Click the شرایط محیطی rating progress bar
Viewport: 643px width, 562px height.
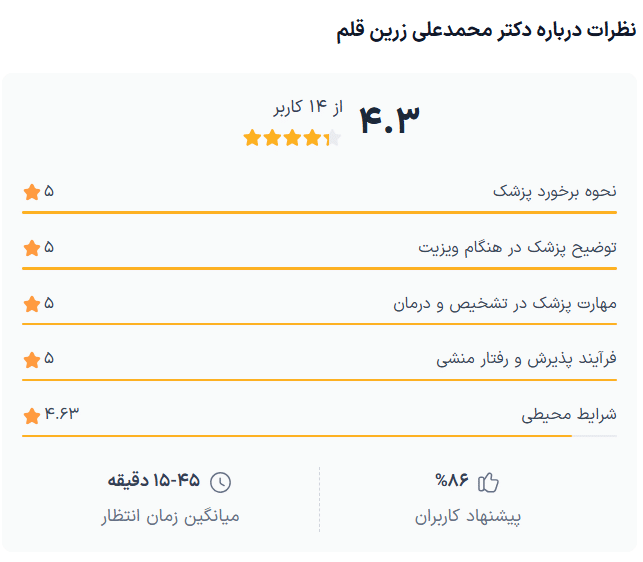[320, 436]
